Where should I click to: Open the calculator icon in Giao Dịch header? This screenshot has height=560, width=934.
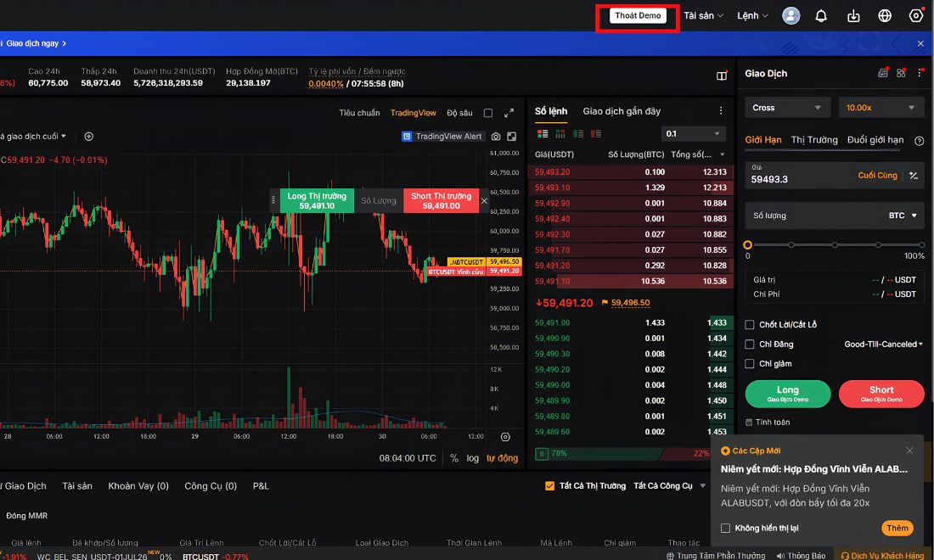click(x=883, y=73)
